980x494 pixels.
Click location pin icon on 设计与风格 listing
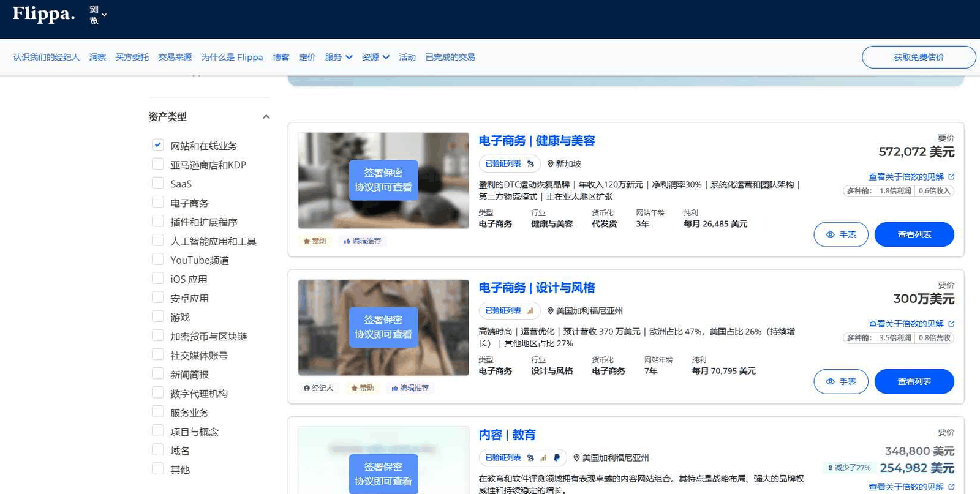click(550, 311)
